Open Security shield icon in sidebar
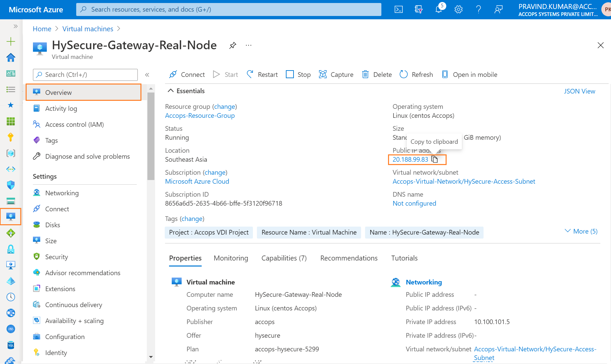Screen dimensions: 611x364 (11, 185)
